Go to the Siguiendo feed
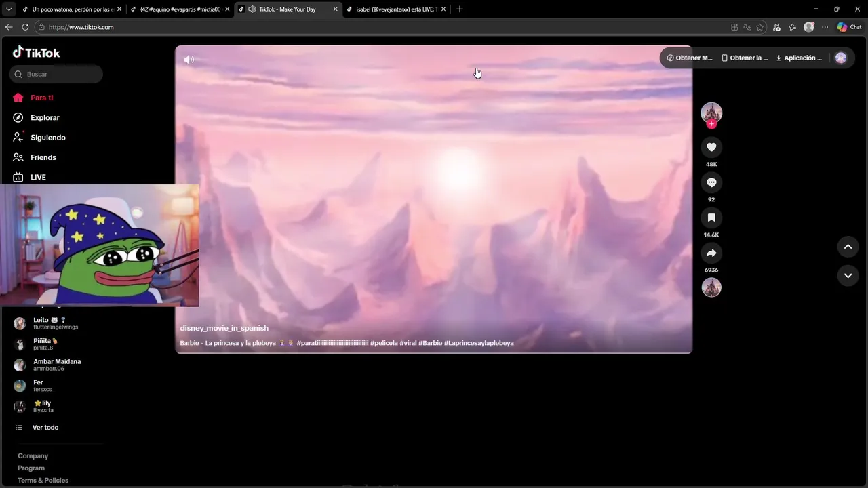Image resolution: width=868 pixels, height=488 pixels. (47, 137)
